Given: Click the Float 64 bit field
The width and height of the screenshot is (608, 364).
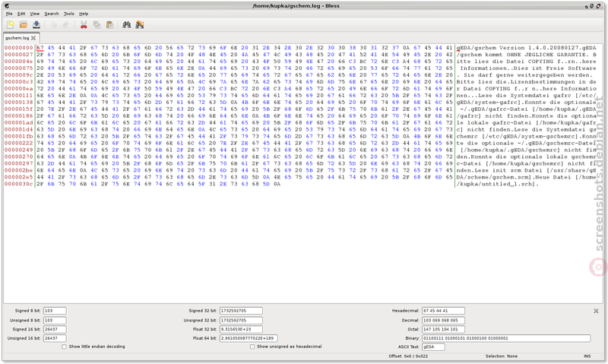Looking at the screenshot, I should click(x=249, y=338).
